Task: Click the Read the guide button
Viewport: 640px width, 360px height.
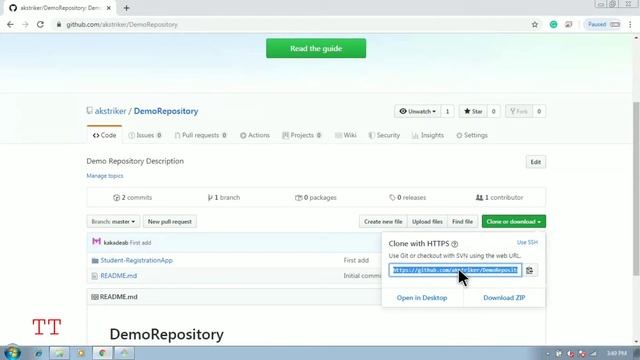Action: (x=316, y=48)
